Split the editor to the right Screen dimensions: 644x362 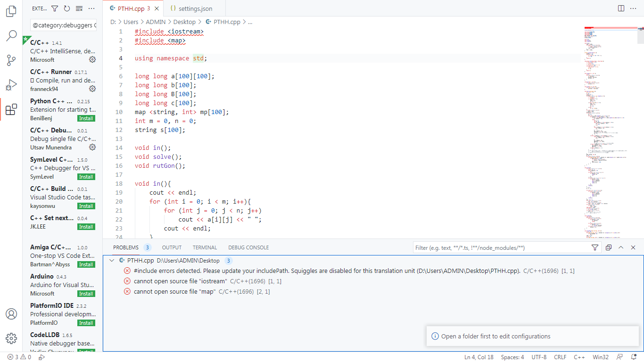621,8
